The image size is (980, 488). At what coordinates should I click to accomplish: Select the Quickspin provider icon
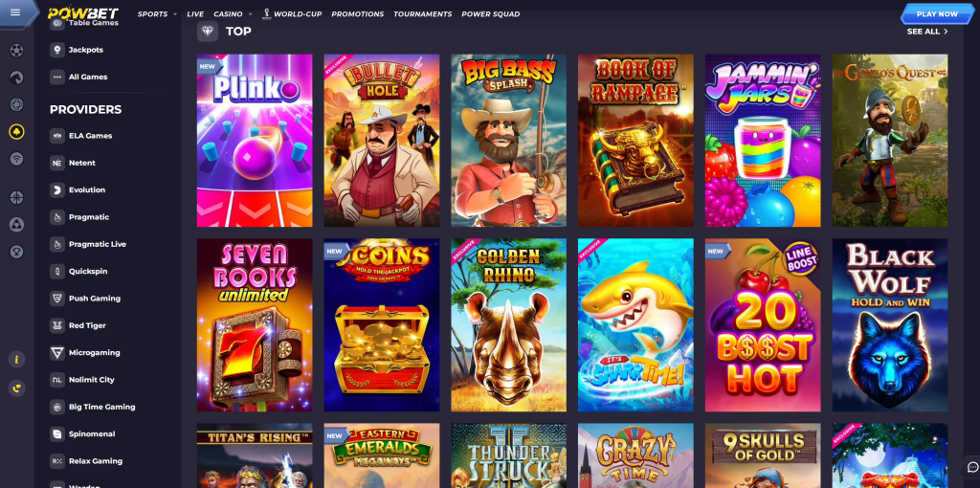pos(57,271)
